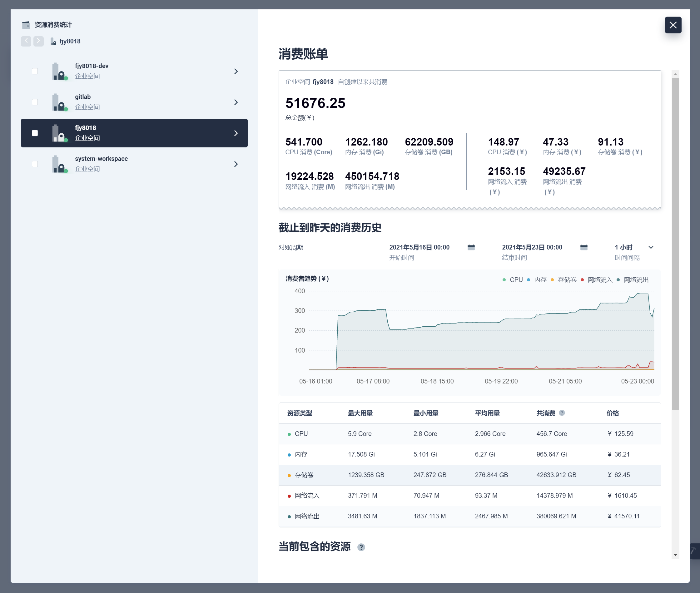Click help icon beside 共消费 column

click(562, 413)
